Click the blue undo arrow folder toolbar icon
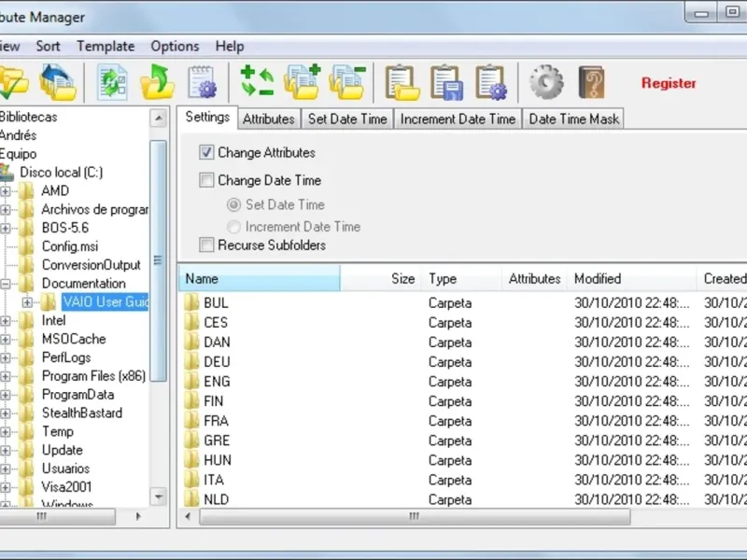 click(x=57, y=82)
